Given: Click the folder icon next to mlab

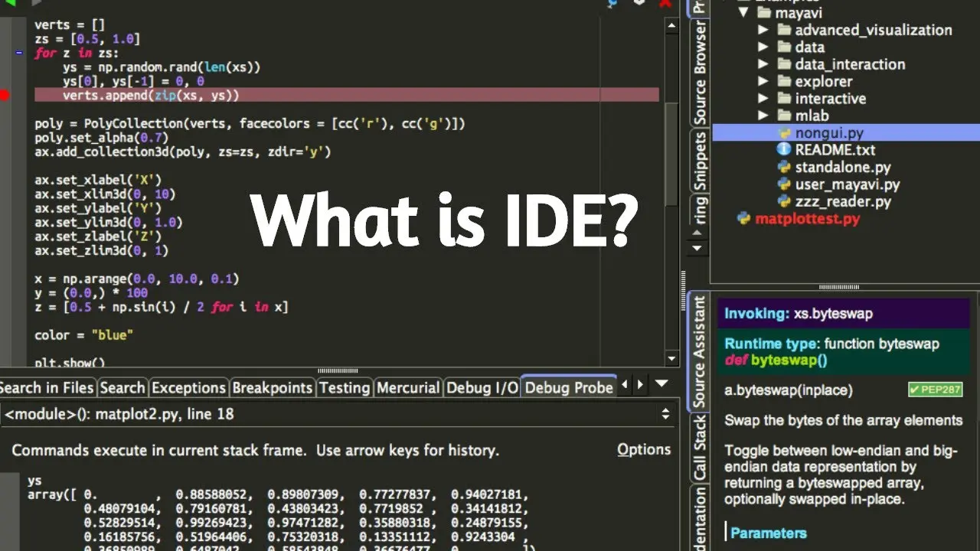Looking at the screenshot, I should point(784,116).
